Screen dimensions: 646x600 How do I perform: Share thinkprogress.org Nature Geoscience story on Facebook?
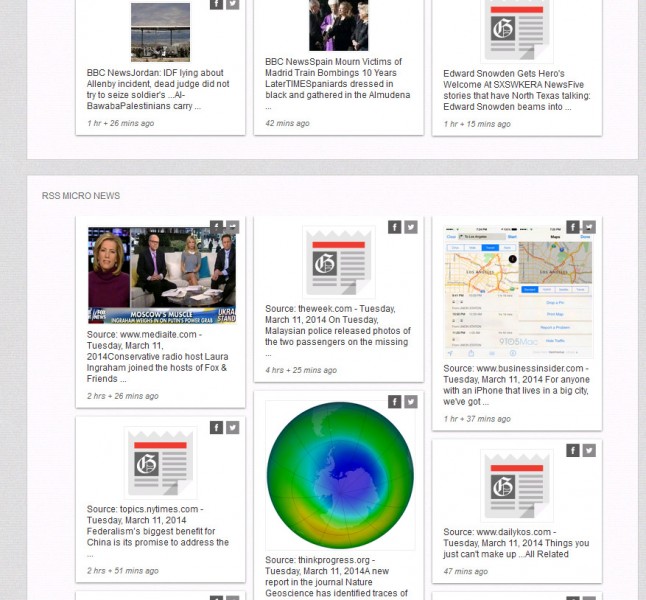coord(394,402)
